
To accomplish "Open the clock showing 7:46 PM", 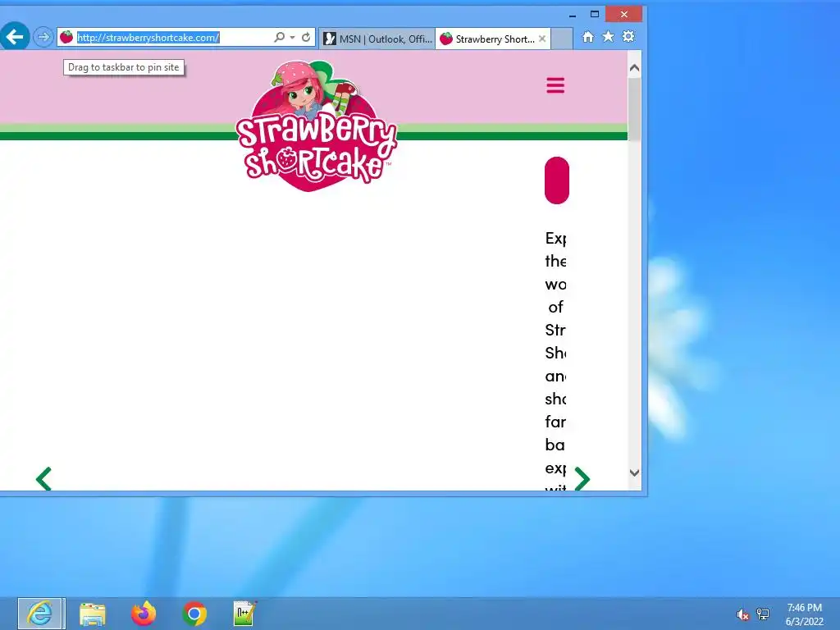I will (804, 614).
